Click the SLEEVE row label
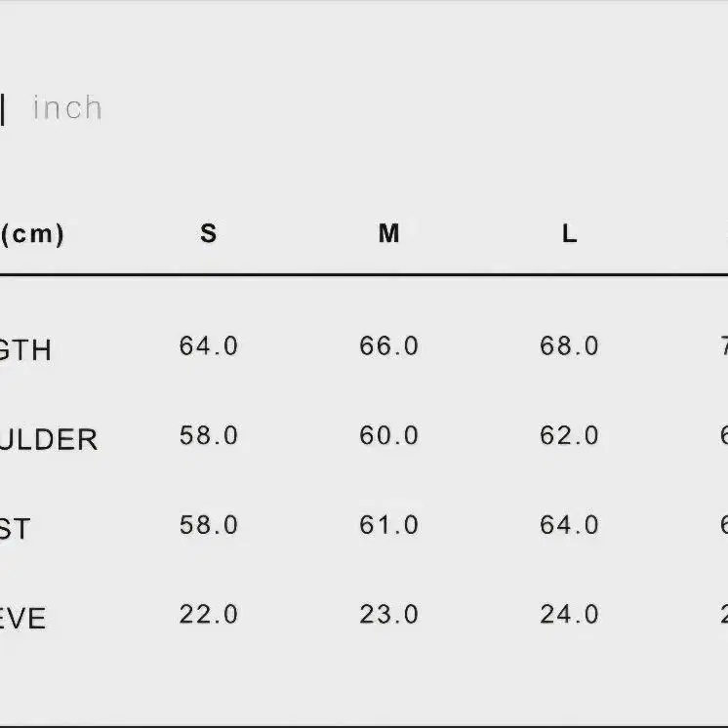Image resolution: width=728 pixels, height=728 pixels. point(22,619)
